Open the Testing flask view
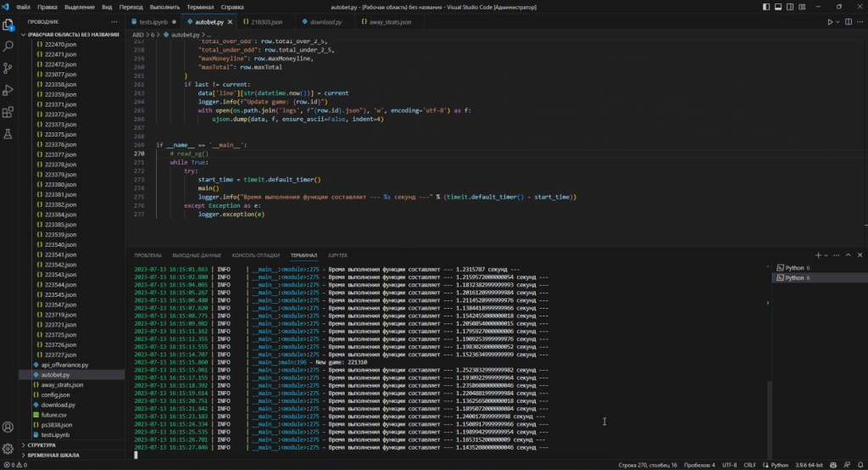The width and height of the screenshot is (868, 470). 8,134
